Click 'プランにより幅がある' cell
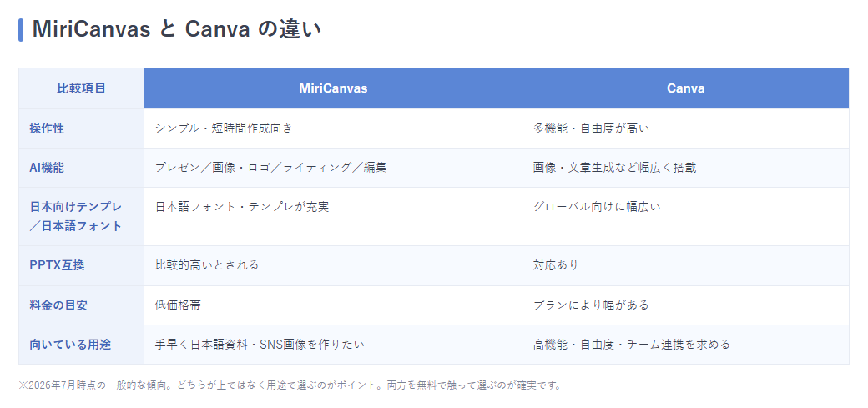868x408 pixels. pyautogui.click(x=685, y=305)
